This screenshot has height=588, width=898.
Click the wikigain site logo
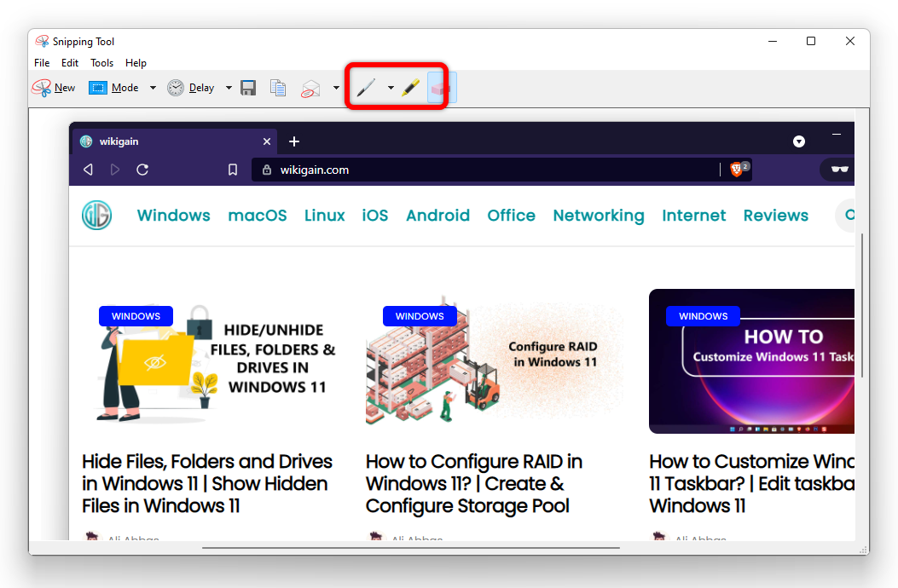(x=96, y=216)
